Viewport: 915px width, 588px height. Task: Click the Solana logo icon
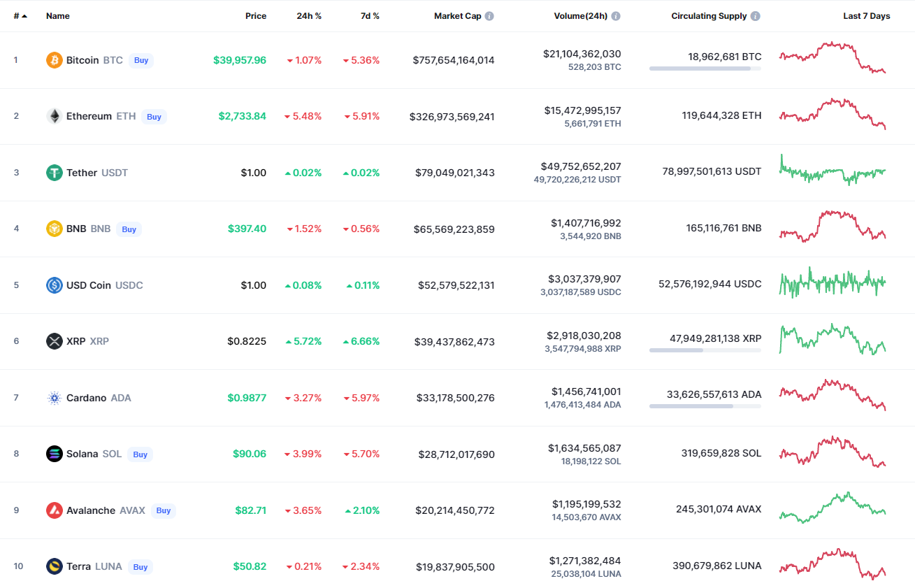click(x=55, y=454)
